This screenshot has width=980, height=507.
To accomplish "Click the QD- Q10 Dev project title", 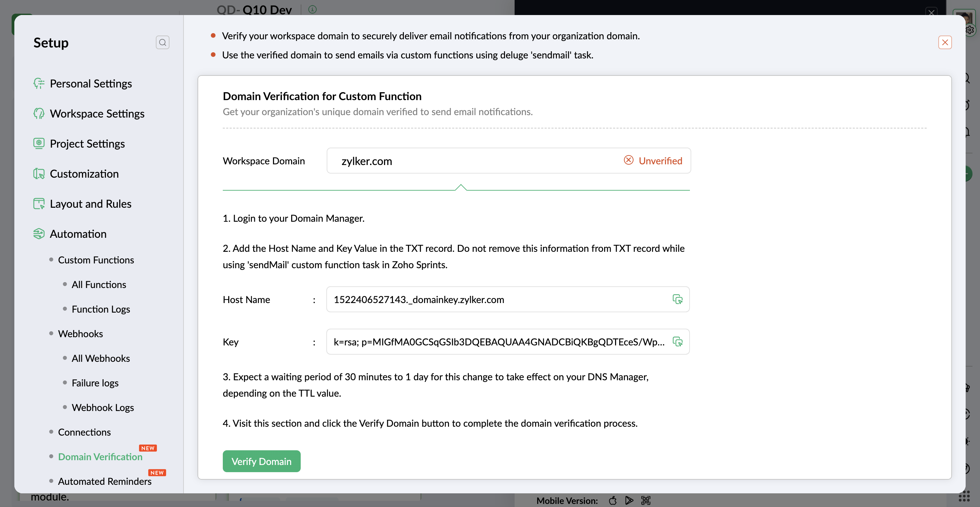I will pos(254,9).
